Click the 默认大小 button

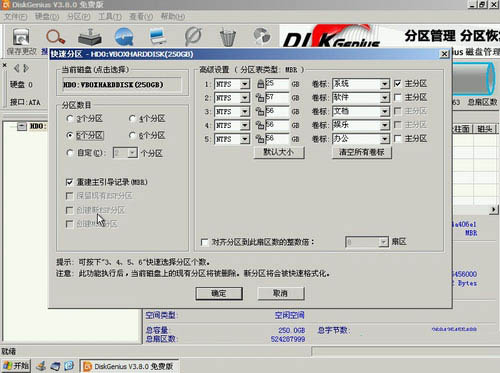(x=279, y=152)
